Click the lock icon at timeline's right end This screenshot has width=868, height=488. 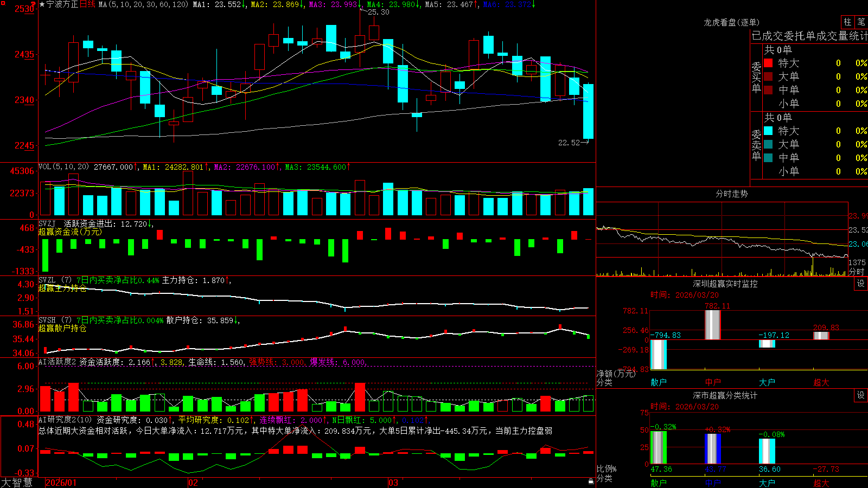coord(591,481)
